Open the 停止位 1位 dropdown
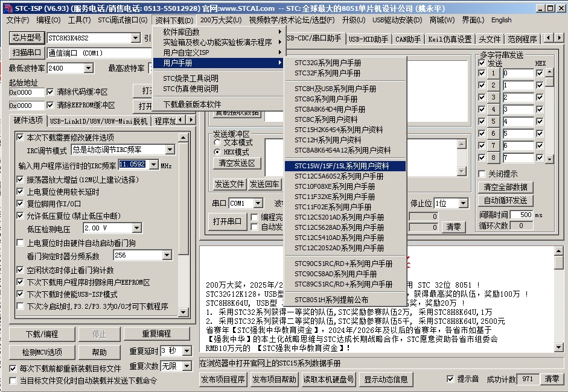The image size is (568, 392). (464, 203)
